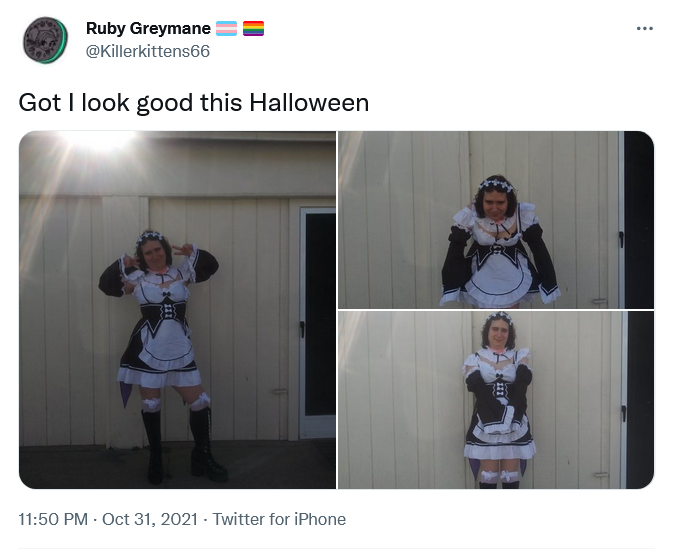
Task: Click the Twitter for iPhone source link
Action: 279,519
